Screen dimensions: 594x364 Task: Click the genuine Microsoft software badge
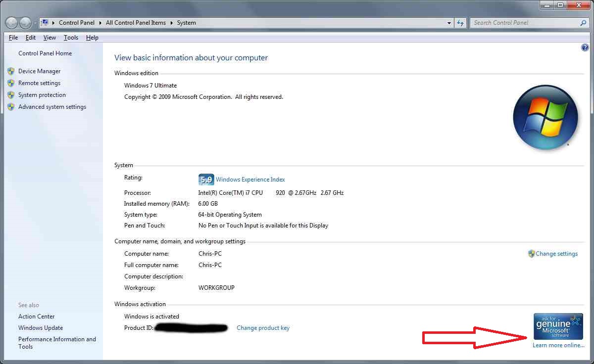(x=558, y=326)
